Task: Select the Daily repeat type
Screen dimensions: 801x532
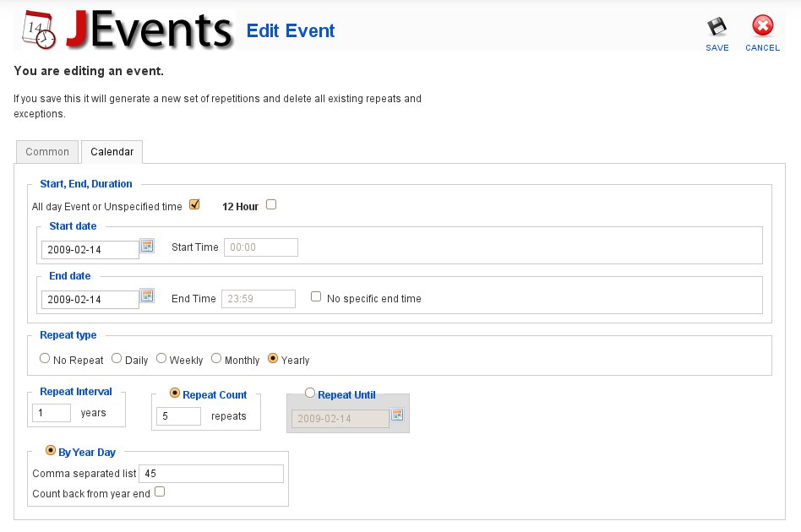Action: point(117,358)
